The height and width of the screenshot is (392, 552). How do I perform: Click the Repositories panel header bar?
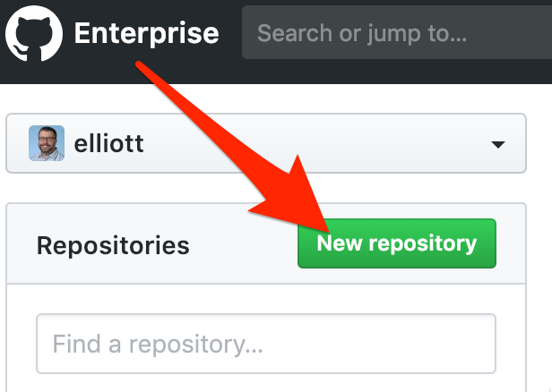tap(266, 243)
